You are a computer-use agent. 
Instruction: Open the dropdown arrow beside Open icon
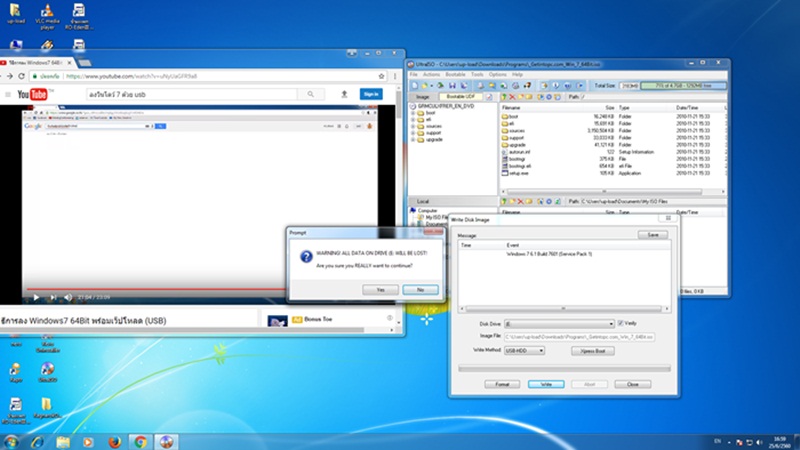click(x=431, y=86)
